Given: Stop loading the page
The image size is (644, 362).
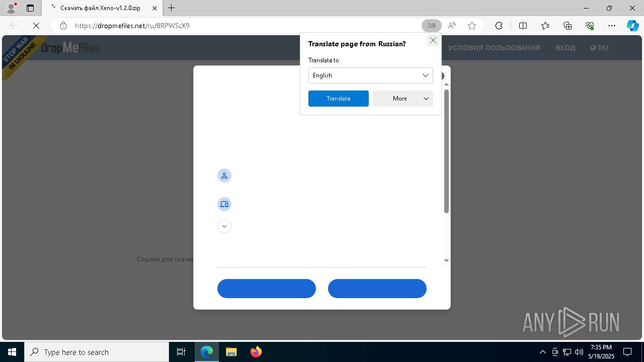Looking at the screenshot, I should 36,26.
